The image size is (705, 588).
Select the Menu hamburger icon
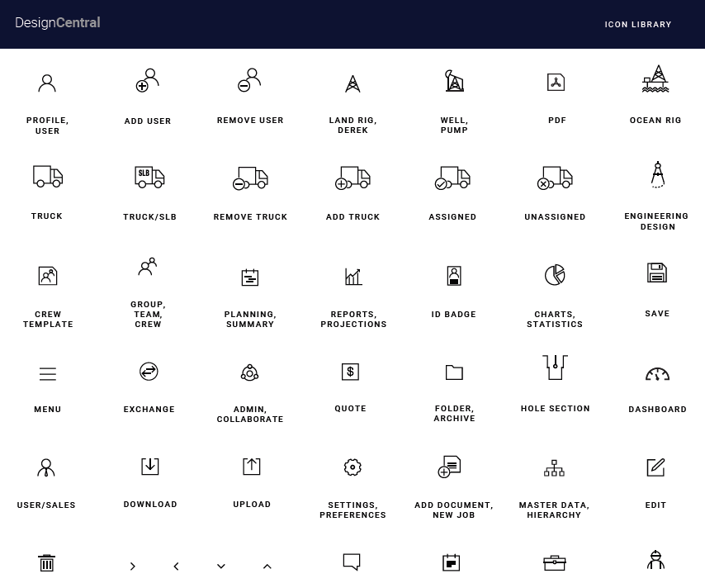coord(48,374)
